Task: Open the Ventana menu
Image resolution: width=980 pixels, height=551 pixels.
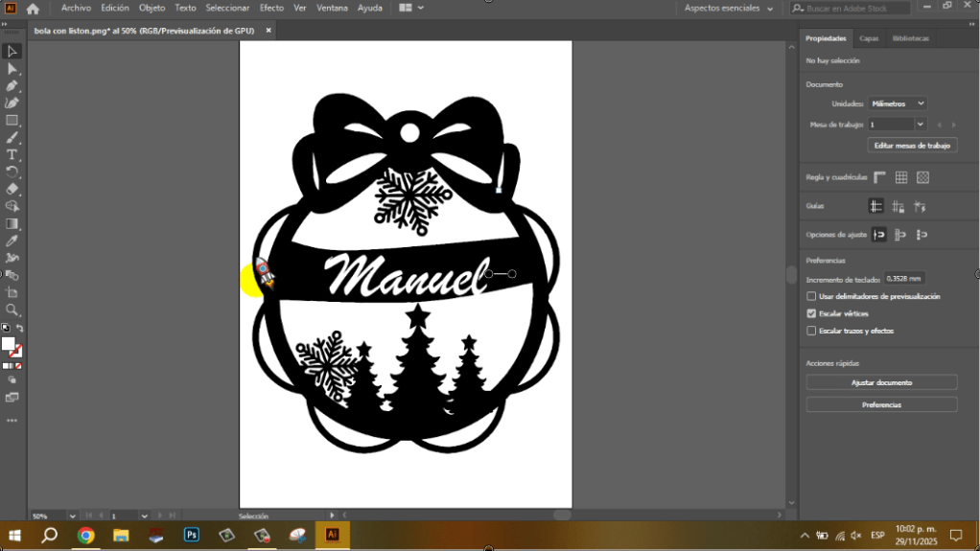Action: tap(332, 8)
